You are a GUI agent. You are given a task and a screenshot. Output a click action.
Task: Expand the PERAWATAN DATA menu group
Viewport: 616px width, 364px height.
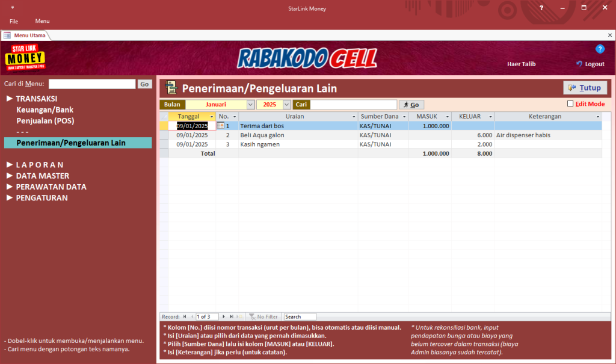point(10,187)
